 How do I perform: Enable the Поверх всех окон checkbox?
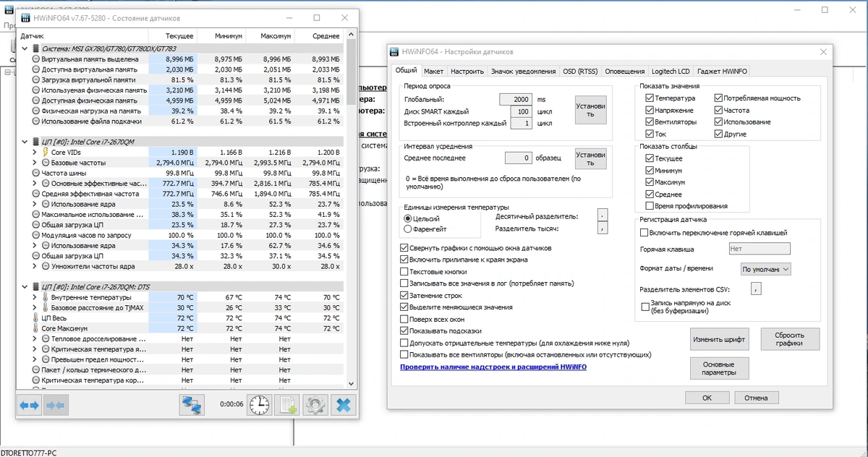[x=404, y=319]
